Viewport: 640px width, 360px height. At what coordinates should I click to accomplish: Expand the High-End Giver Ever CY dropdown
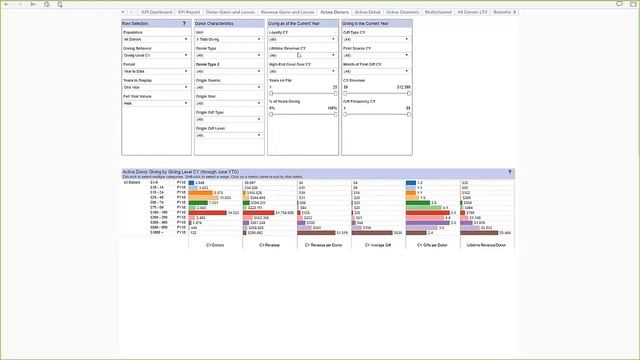[302, 71]
